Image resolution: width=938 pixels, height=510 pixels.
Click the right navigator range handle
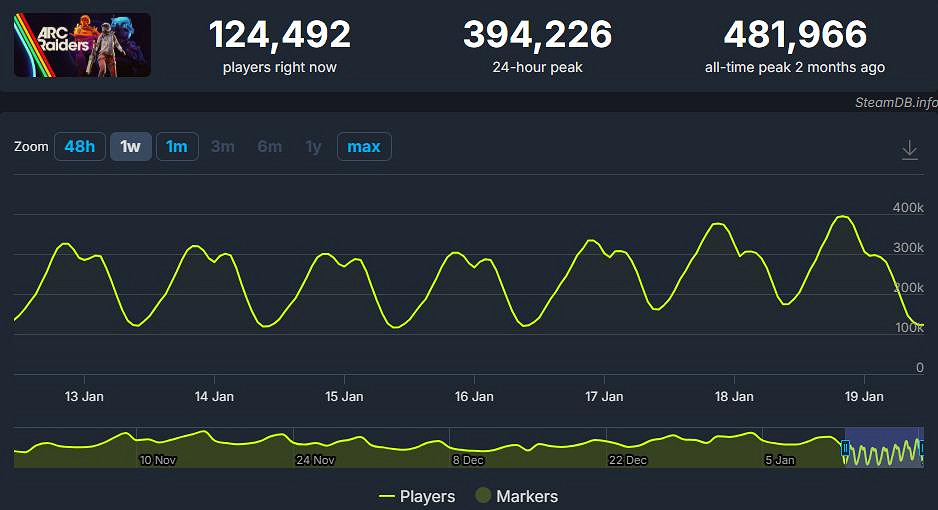point(922,449)
